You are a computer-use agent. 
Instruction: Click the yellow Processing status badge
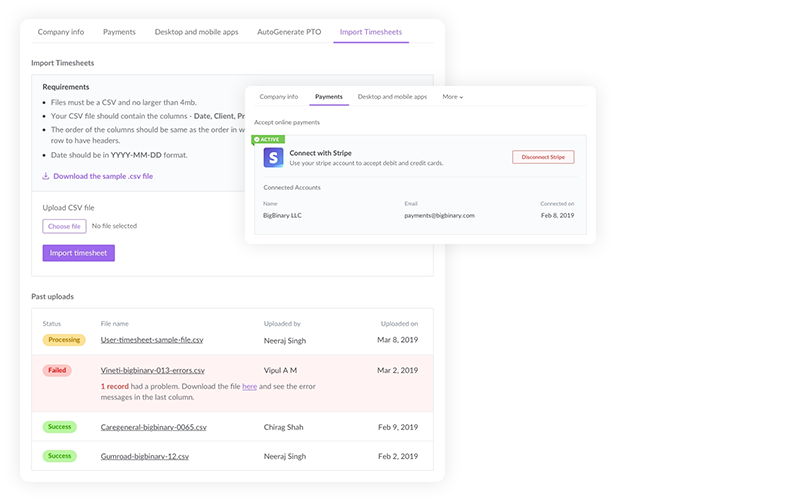(63, 340)
